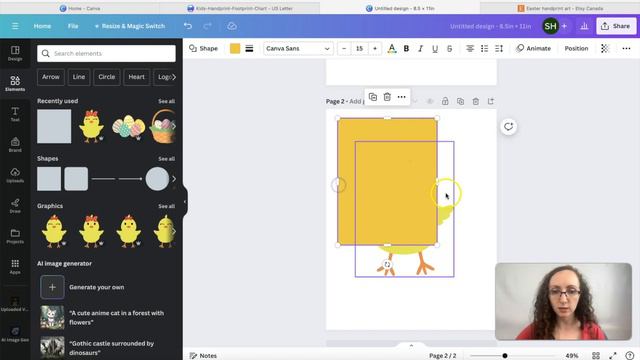This screenshot has height=360, width=640.
Task: Open the yellow shape fill color swatch
Action: 235,49
